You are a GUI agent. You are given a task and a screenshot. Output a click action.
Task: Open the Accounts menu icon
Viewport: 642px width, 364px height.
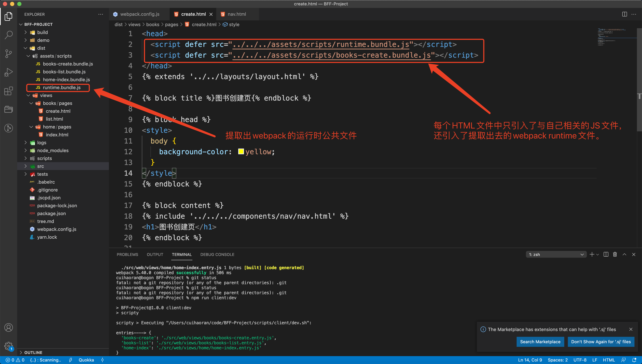click(8, 327)
